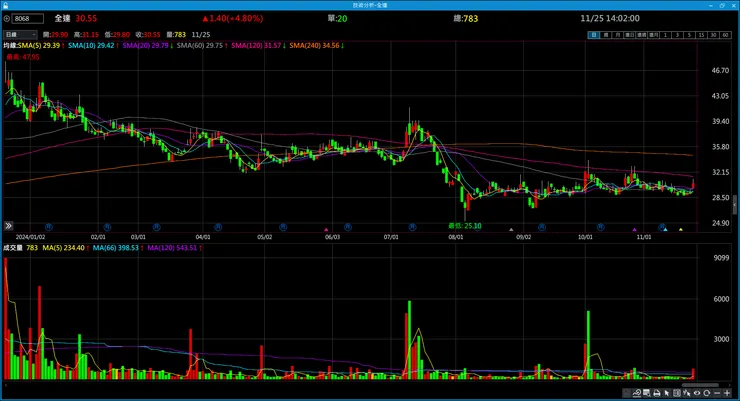Switch to 1-minute chart interval
This screenshot has width=740, height=401.
coord(665,35)
